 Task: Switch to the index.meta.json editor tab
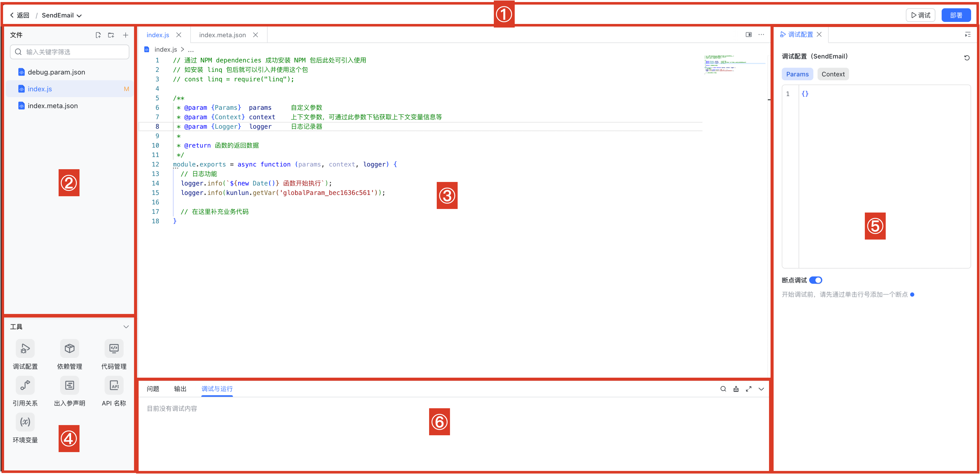tap(222, 35)
